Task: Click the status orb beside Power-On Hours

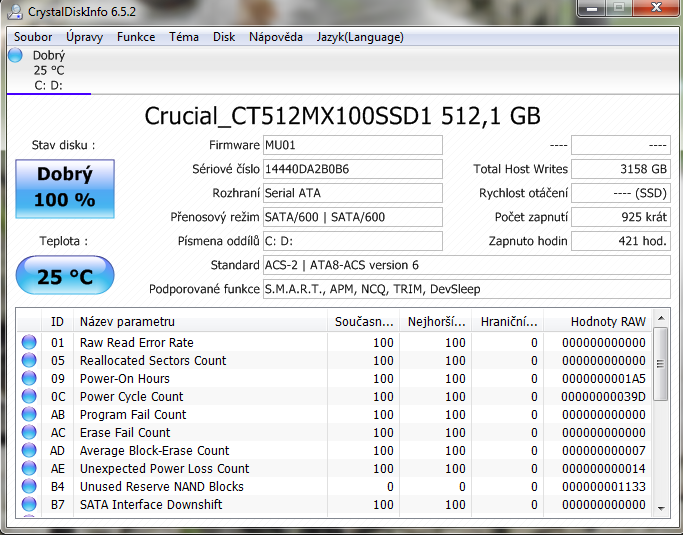Action: [x=29, y=379]
